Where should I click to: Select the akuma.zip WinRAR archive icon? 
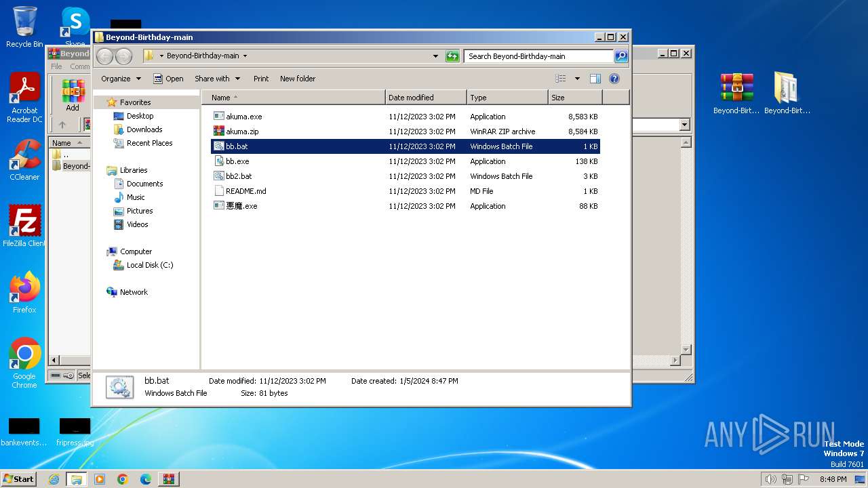[218, 131]
